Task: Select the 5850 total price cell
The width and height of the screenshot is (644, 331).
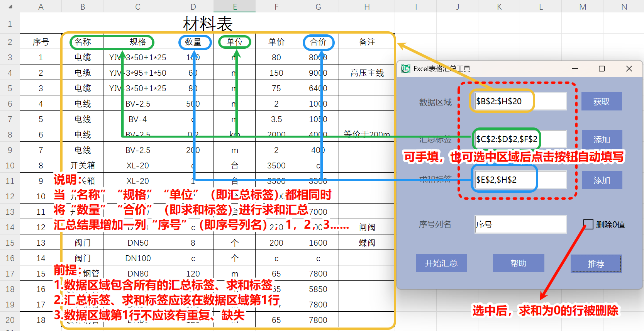Action: (318, 289)
